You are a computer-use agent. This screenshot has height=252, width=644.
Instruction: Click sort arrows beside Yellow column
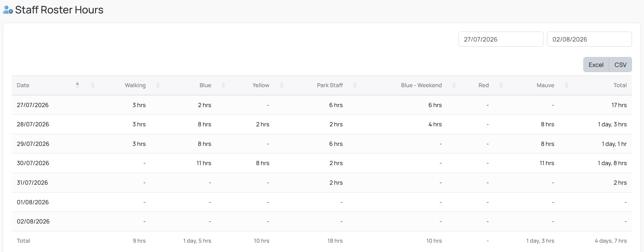(x=282, y=85)
